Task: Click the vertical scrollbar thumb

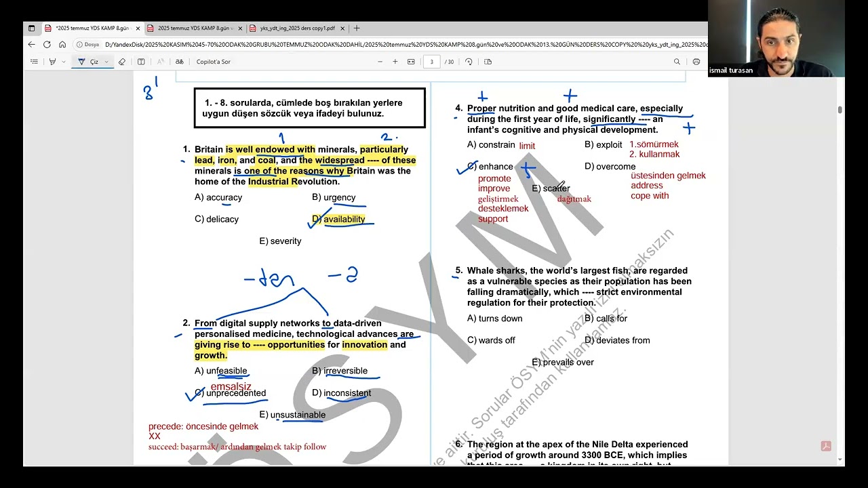Action: 840,110
